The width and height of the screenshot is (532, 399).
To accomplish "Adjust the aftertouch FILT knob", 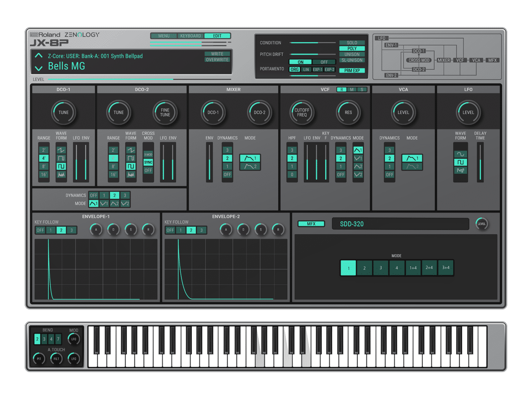I will (x=56, y=359).
